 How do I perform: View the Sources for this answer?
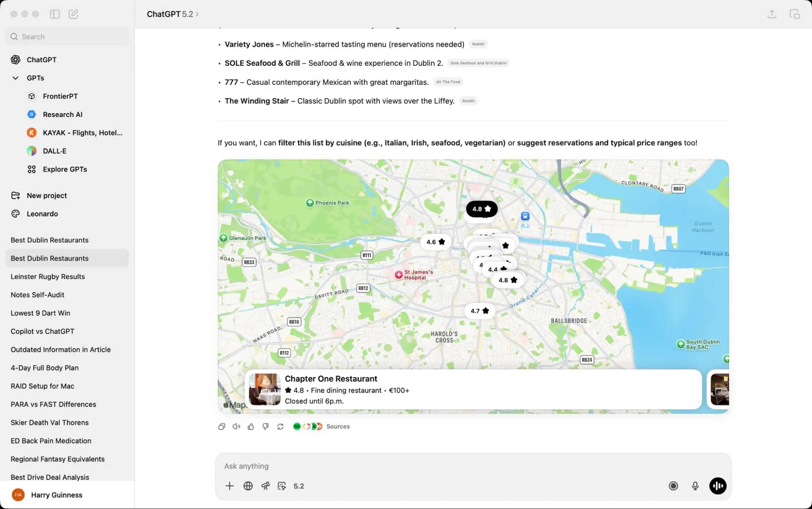(x=338, y=427)
